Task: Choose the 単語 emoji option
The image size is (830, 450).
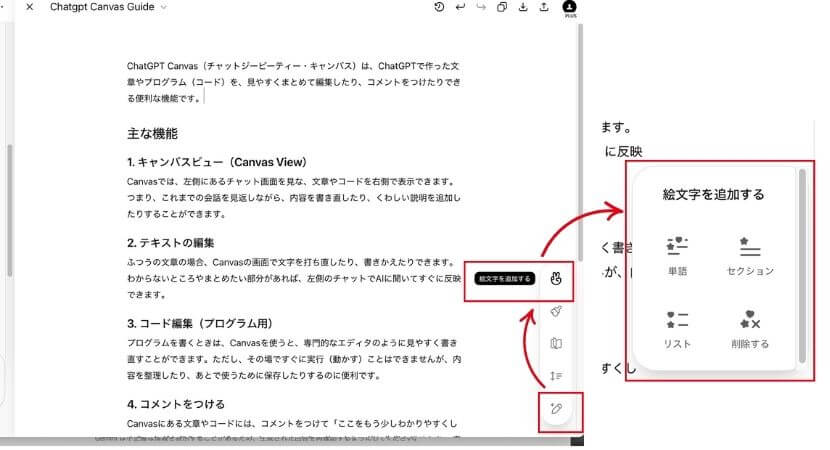Action: [677, 256]
